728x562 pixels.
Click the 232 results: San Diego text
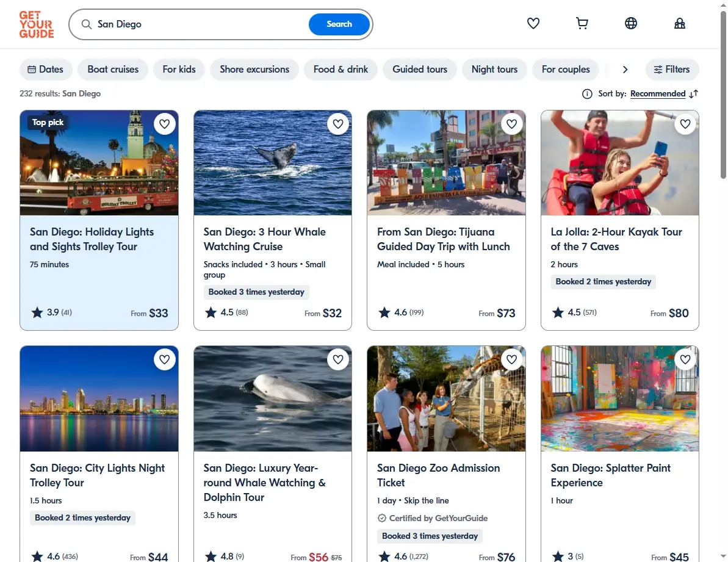(x=60, y=94)
